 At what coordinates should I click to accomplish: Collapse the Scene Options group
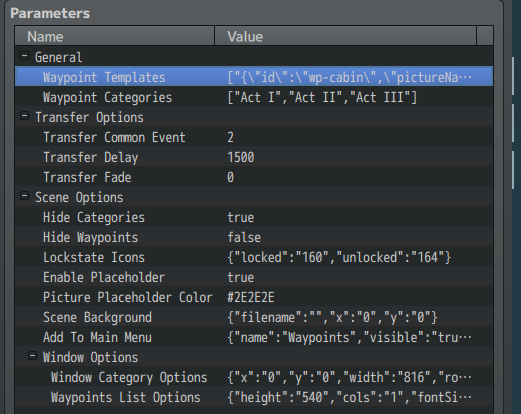(24, 196)
